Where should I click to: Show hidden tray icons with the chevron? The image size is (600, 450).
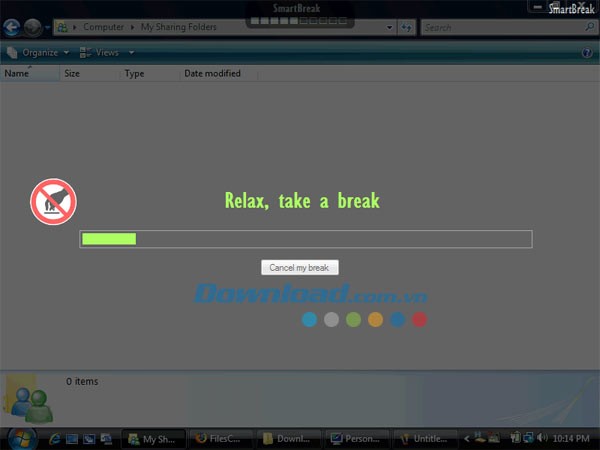[466, 439]
